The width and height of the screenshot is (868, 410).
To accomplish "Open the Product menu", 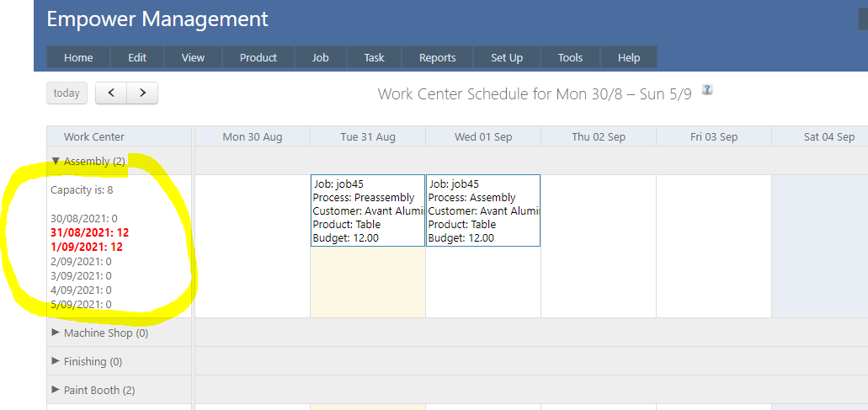I will tap(258, 57).
